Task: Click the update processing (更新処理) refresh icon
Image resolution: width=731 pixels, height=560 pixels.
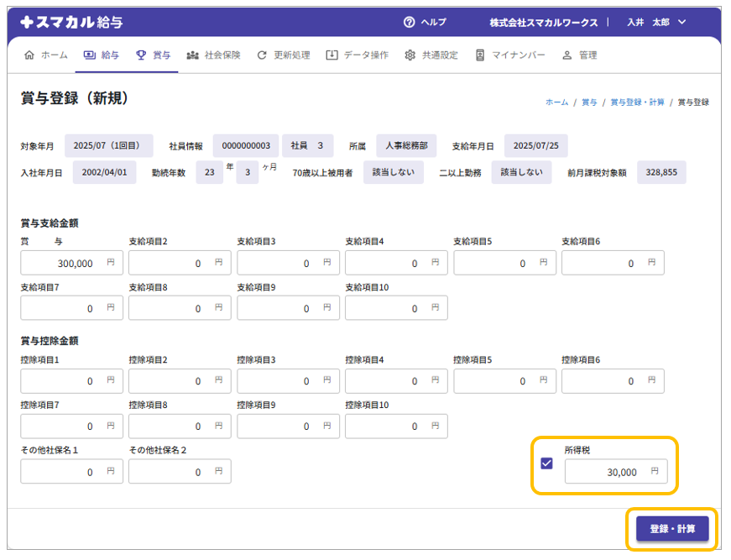Action: 262,55
